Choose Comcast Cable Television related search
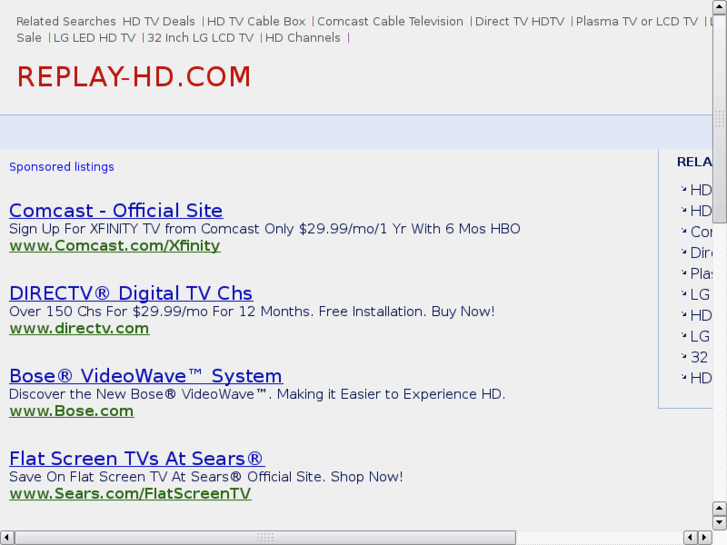727x545 pixels. pyautogui.click(x=390, y=21)
